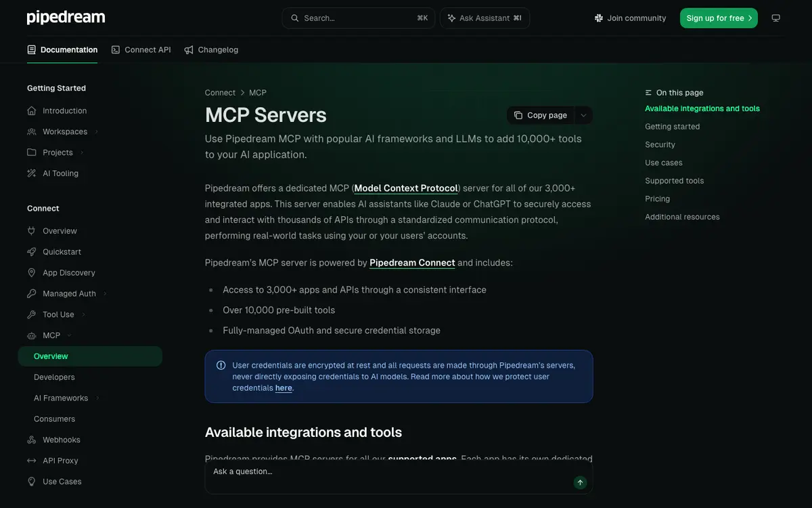Click the Connect Overview plug icon
This screenshot has width=812, height=508.
pyautogui.click(x=32, y=231)
